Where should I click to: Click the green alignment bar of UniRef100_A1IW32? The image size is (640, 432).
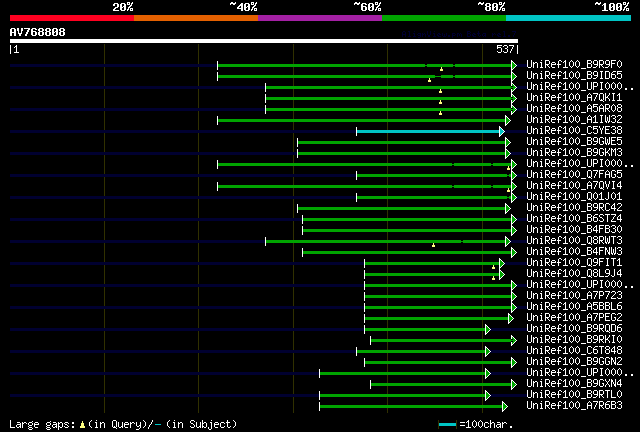coord(361,120)
